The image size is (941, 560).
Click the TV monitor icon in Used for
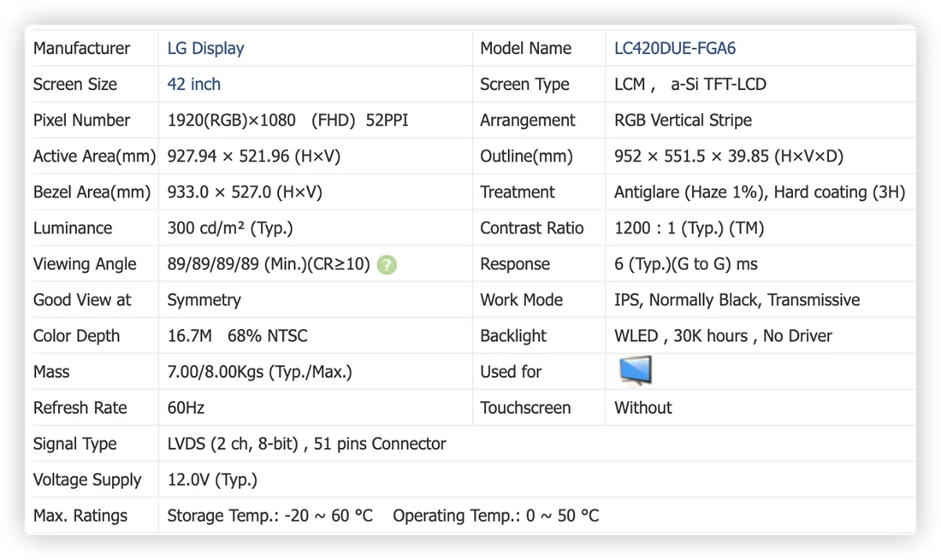[635, 370]
